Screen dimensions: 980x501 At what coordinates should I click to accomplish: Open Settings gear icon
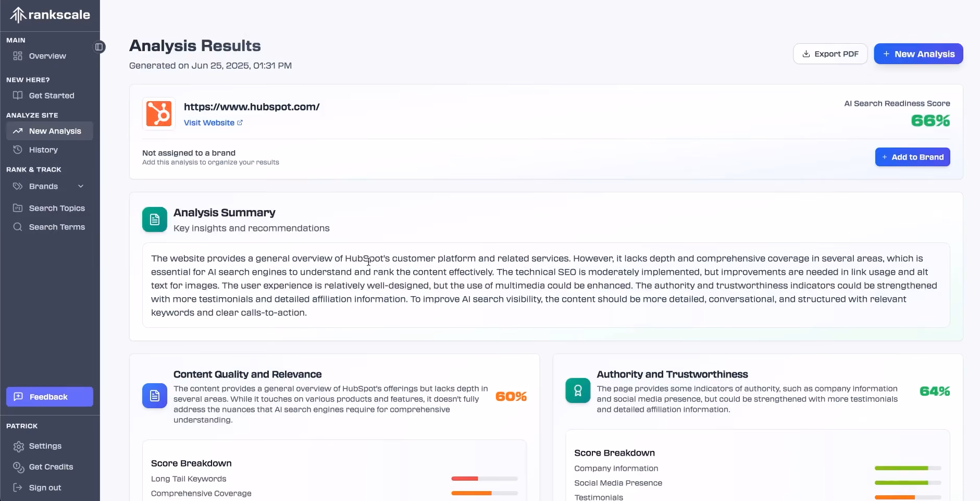click(x=19, y=446)
